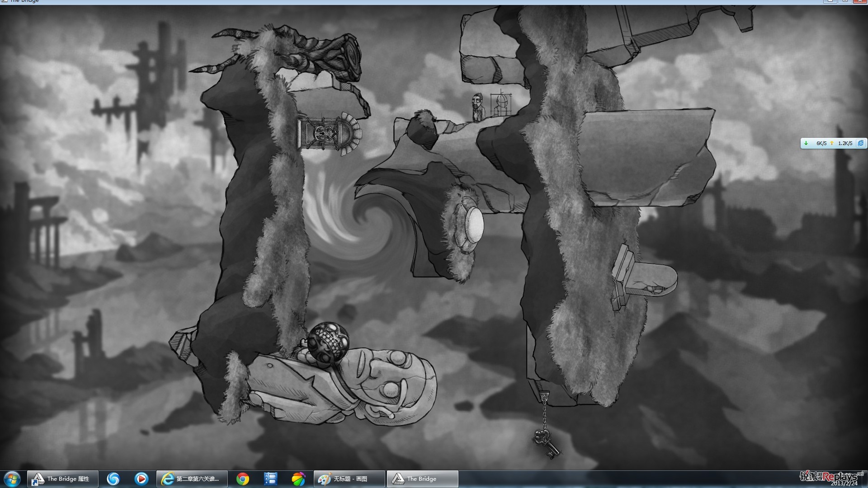The height and width of the screenshot is (488, 868).
Task: Click the orange upload arrow on speed widget
Action: point(831,143)
